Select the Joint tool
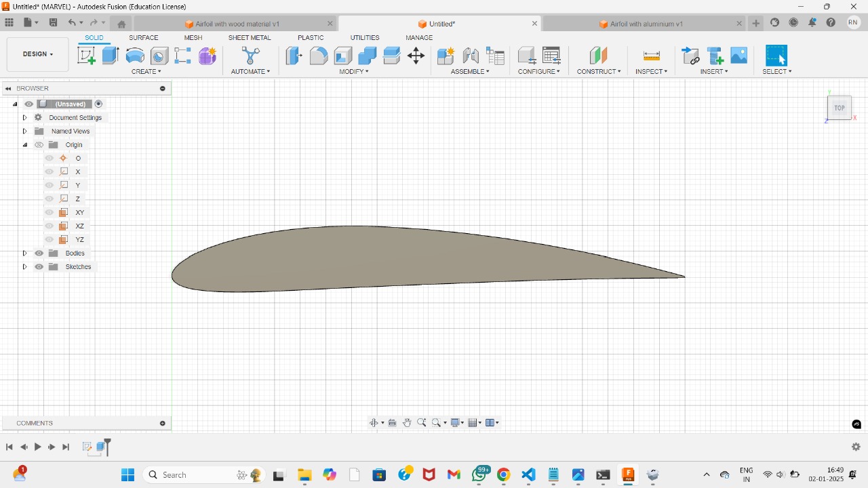868x488 pixels. tap(471, 56)
